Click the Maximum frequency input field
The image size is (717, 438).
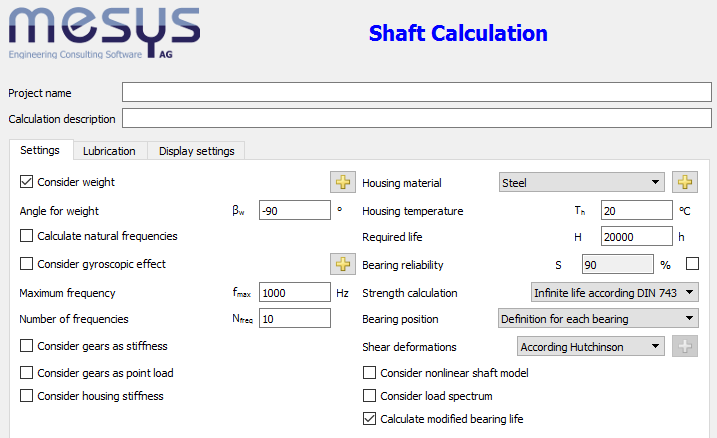(x=294, y=293)
